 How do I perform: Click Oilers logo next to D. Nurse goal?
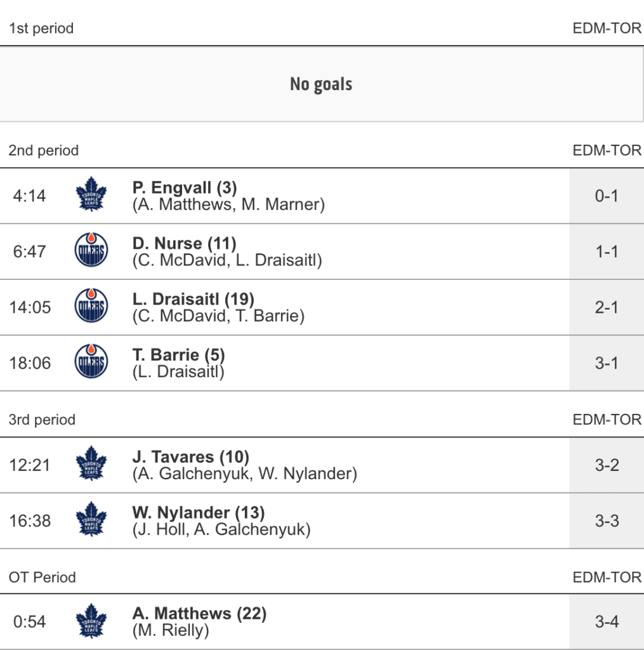click(91, 251)
